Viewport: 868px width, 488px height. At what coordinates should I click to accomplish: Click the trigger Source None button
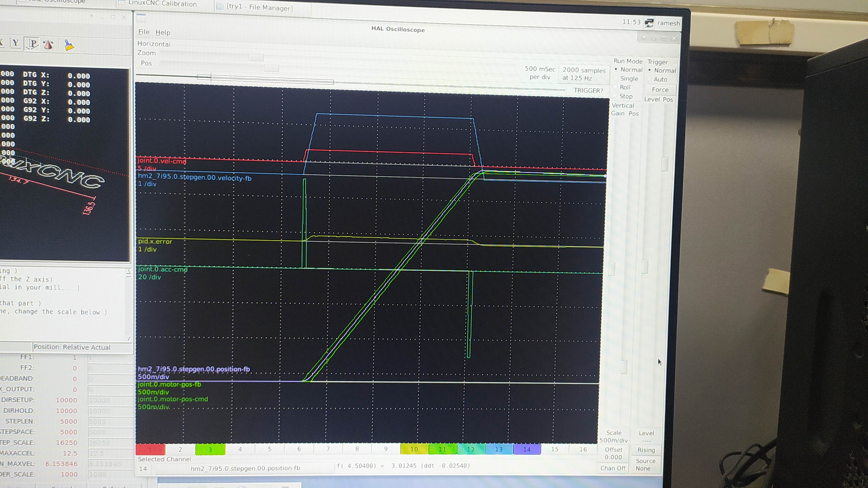645,464
